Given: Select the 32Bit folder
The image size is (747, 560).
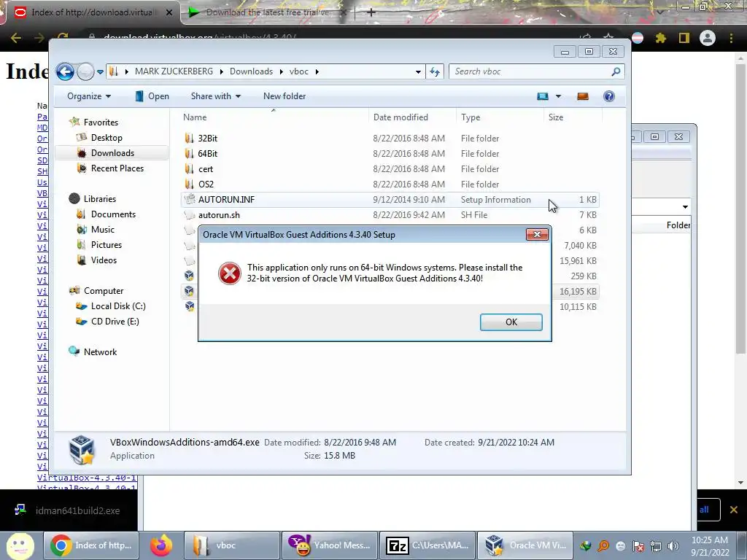Looking at the screenshot, I should tap(208, 139).
